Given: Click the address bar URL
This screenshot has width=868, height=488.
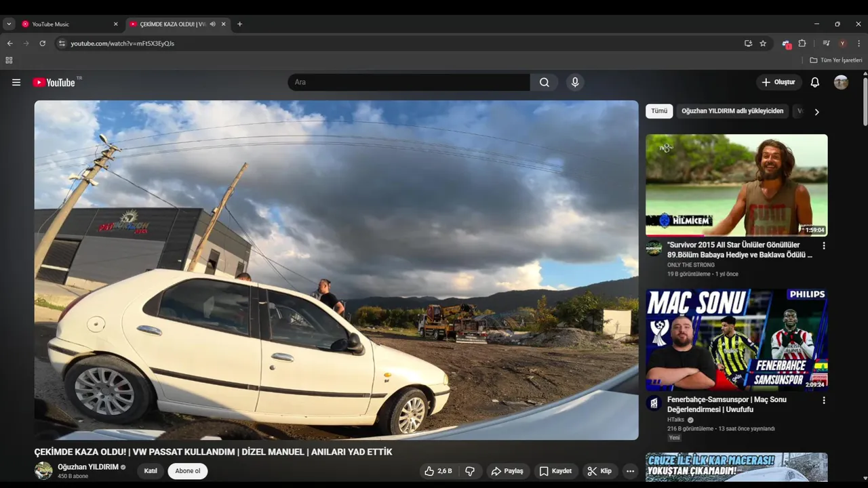Looking at the screenshot, I should coord(123,43).
